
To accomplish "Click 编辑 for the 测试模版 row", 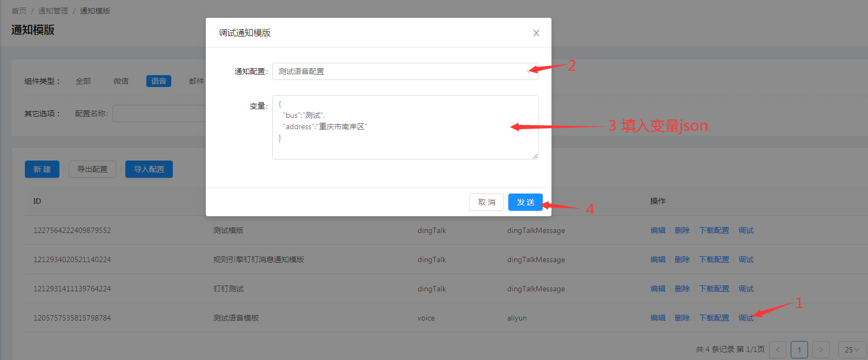I will (x=657, y=230).
